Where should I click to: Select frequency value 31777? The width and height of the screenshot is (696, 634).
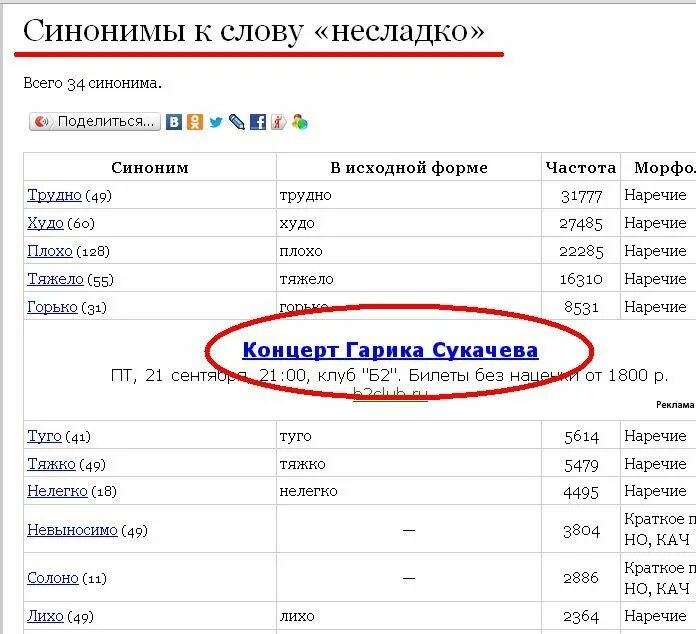coord(581,196)
